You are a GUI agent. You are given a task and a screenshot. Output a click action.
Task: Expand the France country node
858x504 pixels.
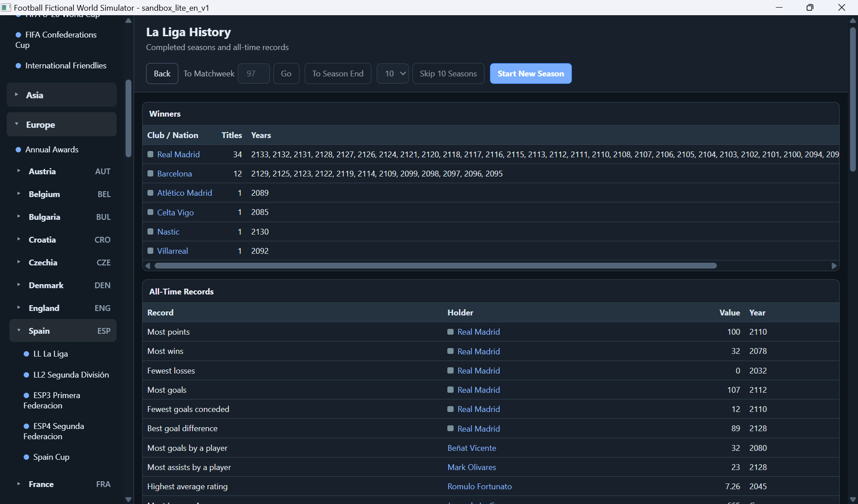click(63, 484)
